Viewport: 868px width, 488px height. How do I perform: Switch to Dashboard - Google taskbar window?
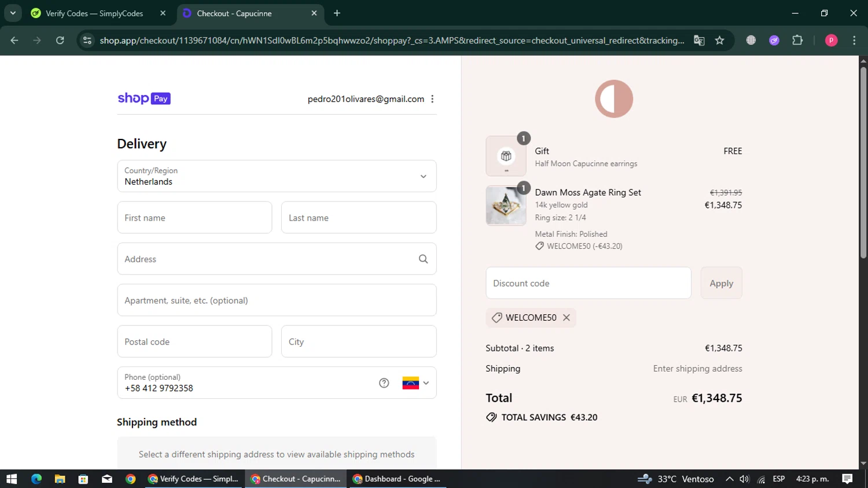(397, 479)
